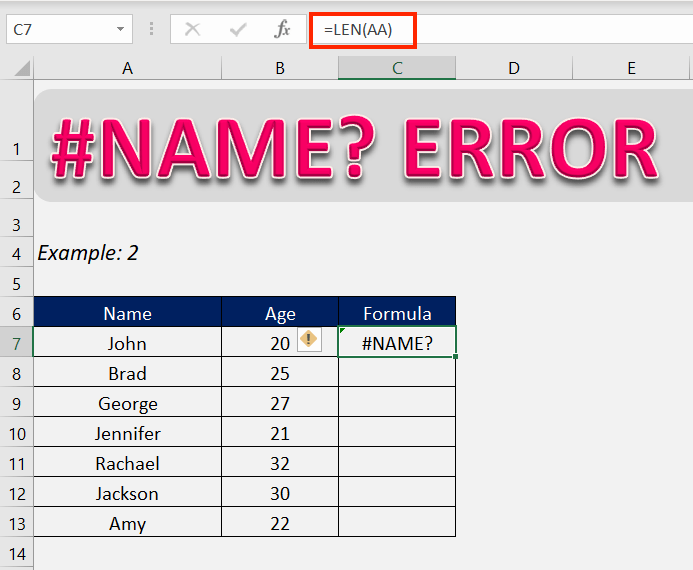Select the cell containing "Jackson"
The image size is (693, 570).
(127, 492)
